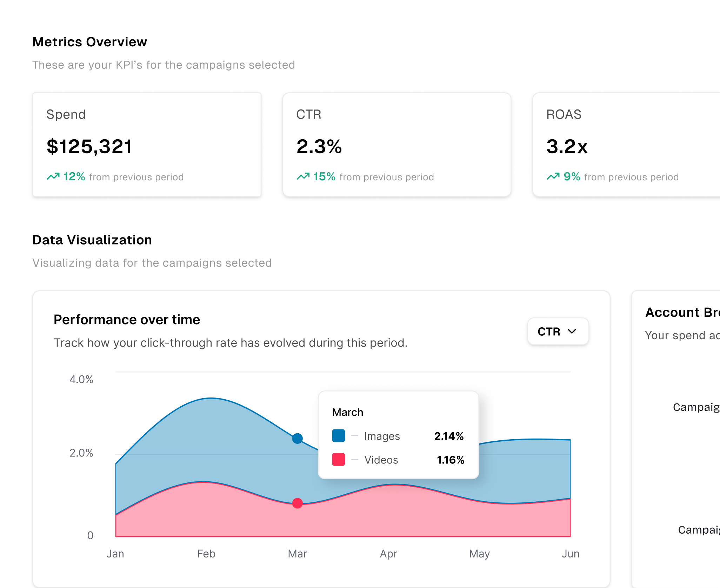The image size is (720, 588).
Task: Click the red Videos data point on chart
Action: (x=298, y=503)
